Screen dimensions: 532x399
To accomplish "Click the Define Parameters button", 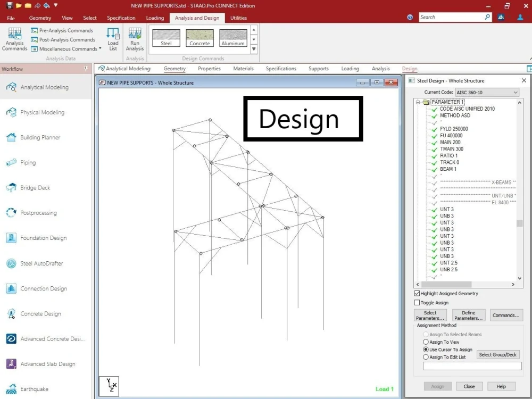I will (468, 314).
